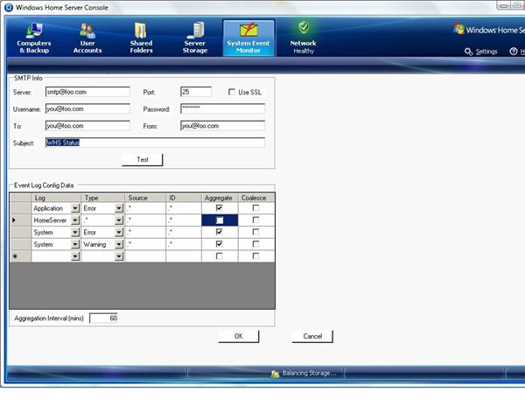Click the Windows Home Server console title icon
Viewport: 525px width, 420px height.
[x=9, y=7]
